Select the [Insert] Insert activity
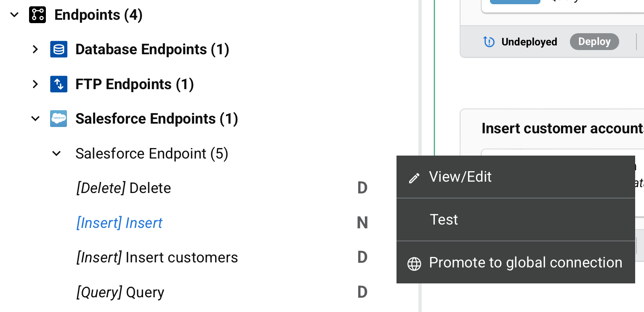This screenshot has width=644, height=312. coord(119,222)
